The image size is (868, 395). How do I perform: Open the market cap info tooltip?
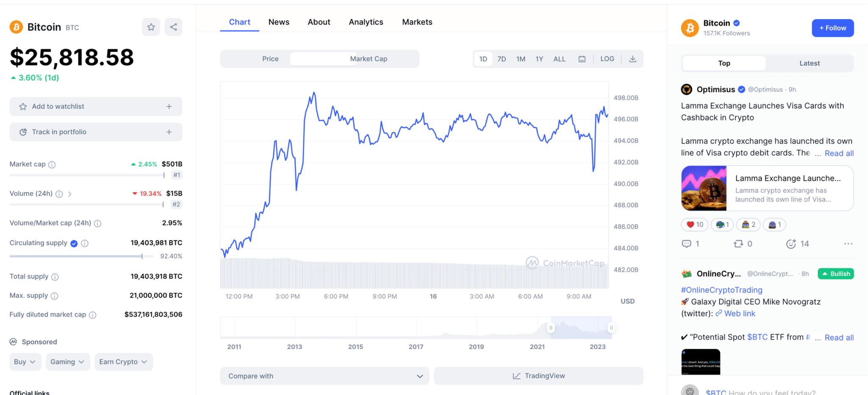click(x=52, y=164)
